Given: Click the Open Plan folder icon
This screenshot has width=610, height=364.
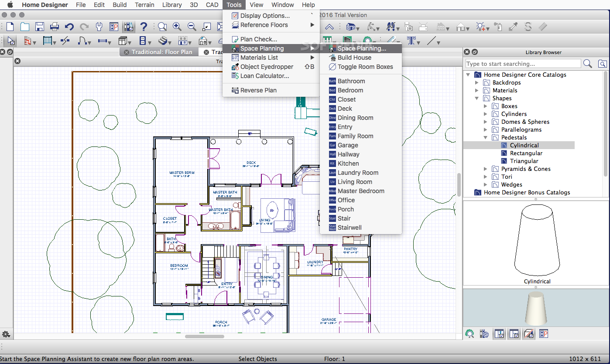Looking at the screenshot, I should 25,27.
